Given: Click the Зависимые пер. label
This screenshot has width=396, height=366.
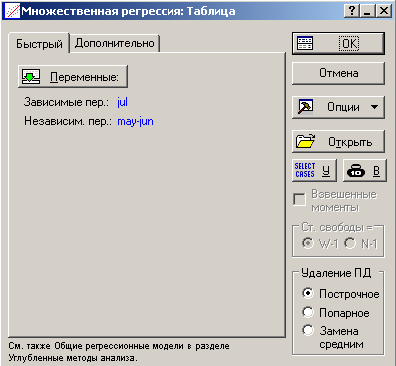Looking at the screenshot, I should [66, 102].
